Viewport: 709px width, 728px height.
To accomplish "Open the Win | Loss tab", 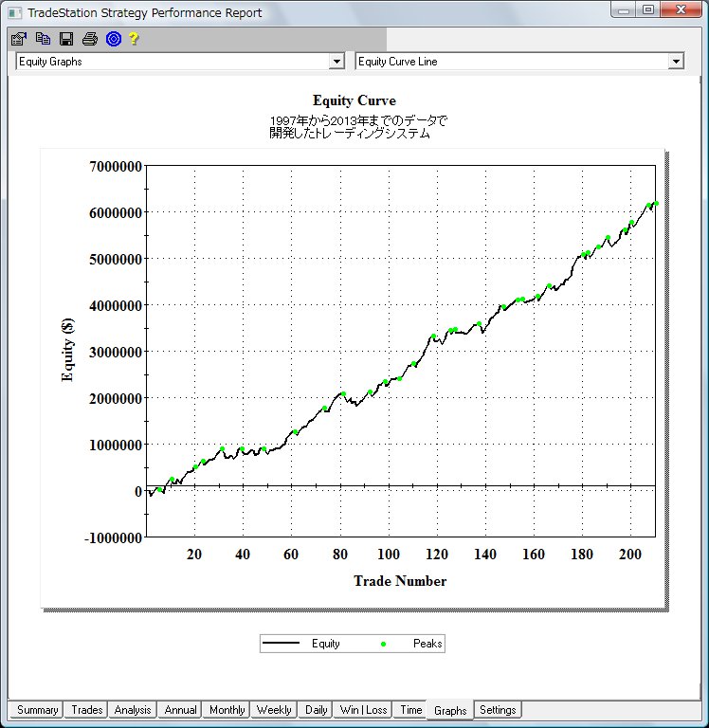I will [363, 710].
